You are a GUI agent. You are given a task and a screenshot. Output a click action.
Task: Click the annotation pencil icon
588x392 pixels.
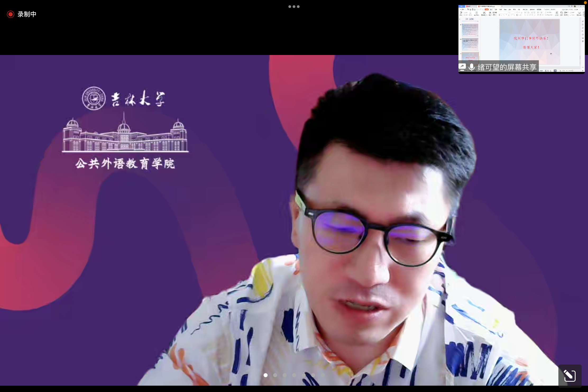(570, 376)
